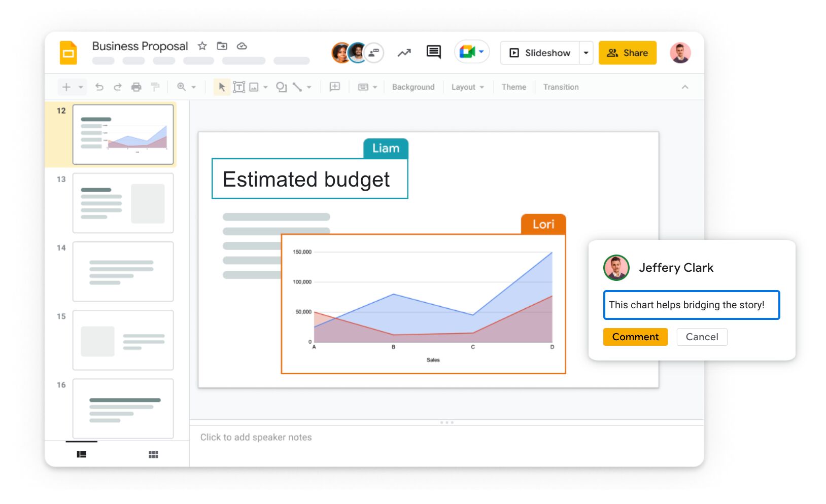
Task: Open the Theme menu
Action: [x=513, y=87]
